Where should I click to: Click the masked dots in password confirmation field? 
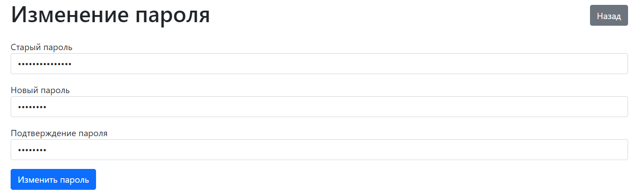pyautogui.click(x=32, y=150)
